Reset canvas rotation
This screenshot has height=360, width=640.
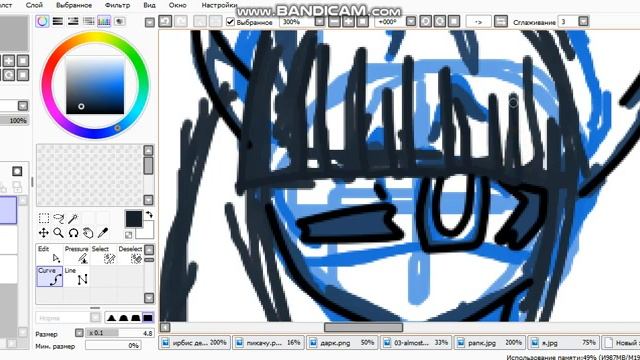(x=454, y=21)
